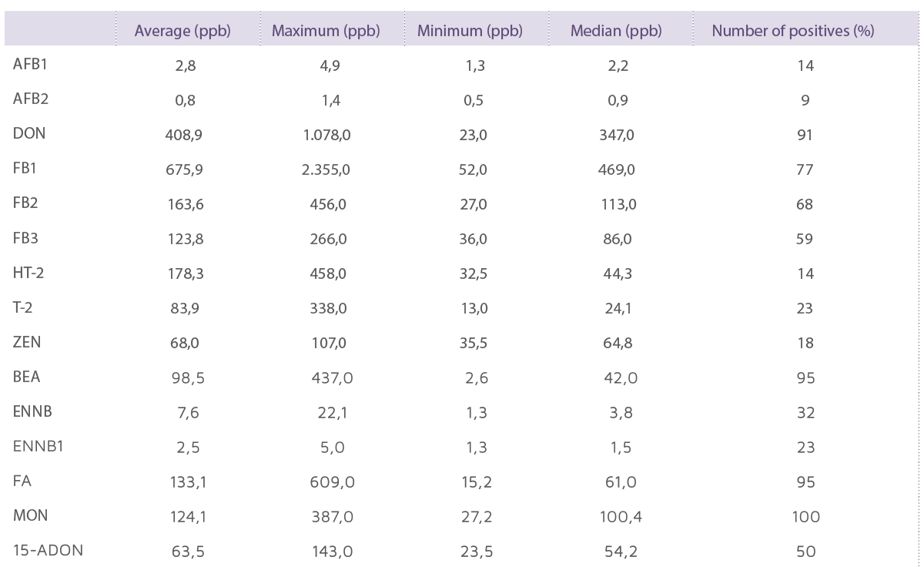Click the MON positives value 100
This screenshot has height=567, width=924.
click(805, 517)
